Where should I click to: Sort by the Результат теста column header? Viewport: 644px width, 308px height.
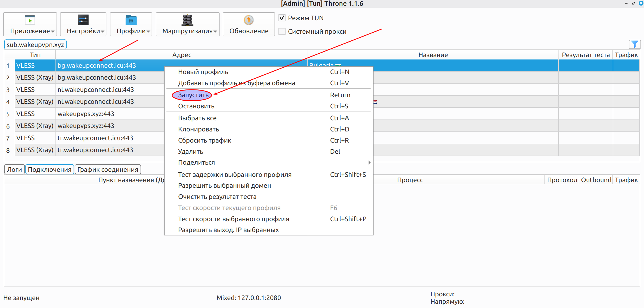(586, 55)
